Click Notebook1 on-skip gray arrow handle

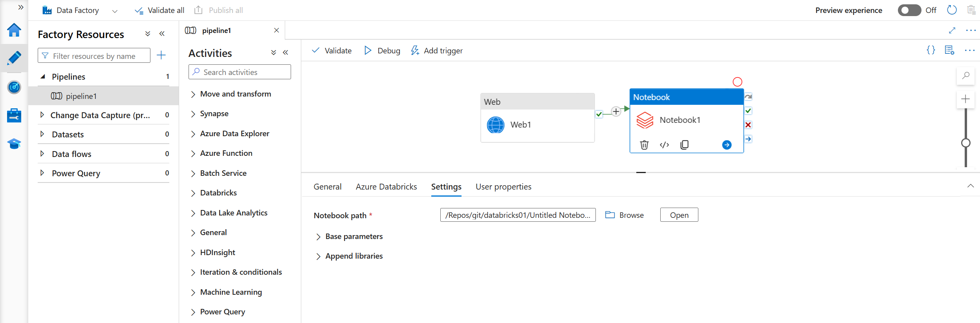[748, 97]
